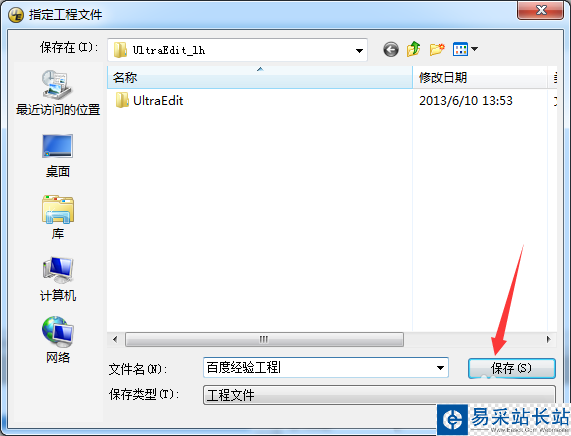Open the 网络 network shortcut
Viewport: 571px width, 436px height.
pos(58,341)
